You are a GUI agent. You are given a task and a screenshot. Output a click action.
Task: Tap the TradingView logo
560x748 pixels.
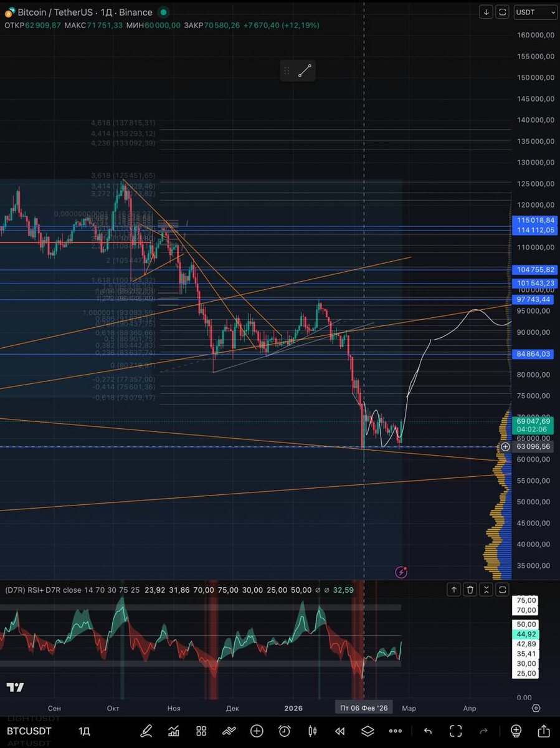pyautogui.click(x=15, y=687)
